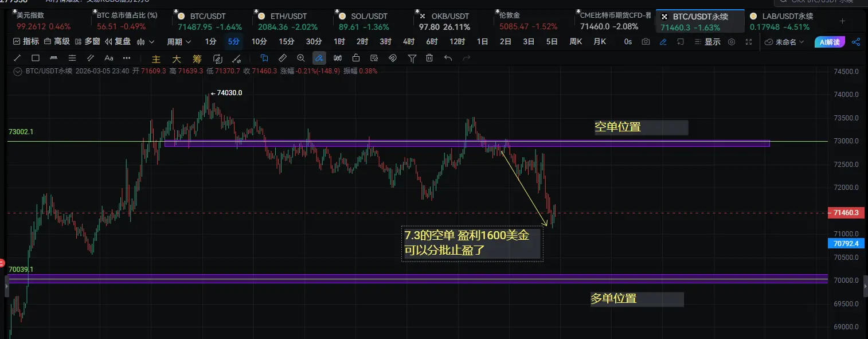The height and width of the screenshot is (339, 868).
Task: Switch to 4时 timeframe
Action: (408, 41)
